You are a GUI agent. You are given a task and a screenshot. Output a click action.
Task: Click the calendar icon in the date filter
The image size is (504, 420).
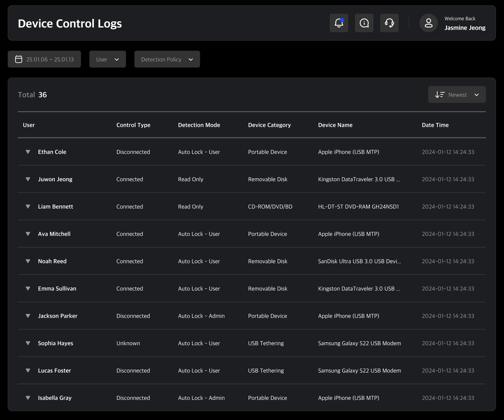(19, 59)
